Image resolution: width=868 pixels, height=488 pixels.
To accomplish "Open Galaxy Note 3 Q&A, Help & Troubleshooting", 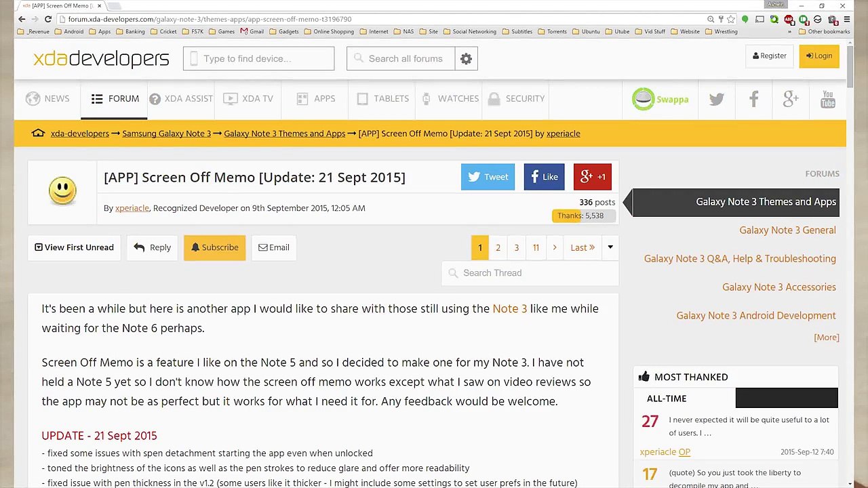I will click(740, 259).
